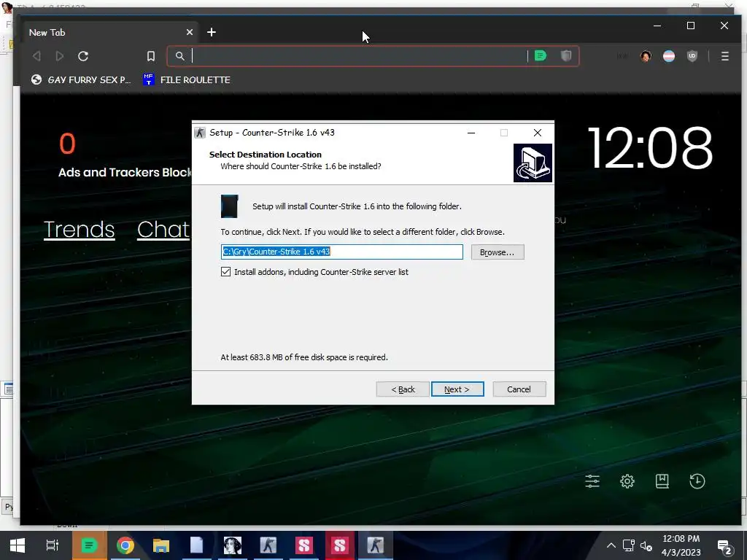The image size is (747, 560).
Task: Reload the browser page
Action: pos(83,56)
